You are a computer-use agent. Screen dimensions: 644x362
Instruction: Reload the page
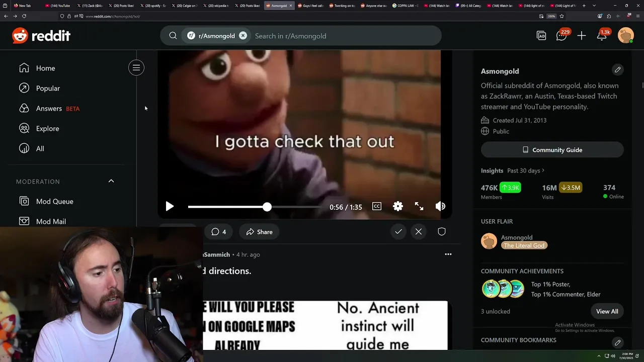(x=24, y=16)
